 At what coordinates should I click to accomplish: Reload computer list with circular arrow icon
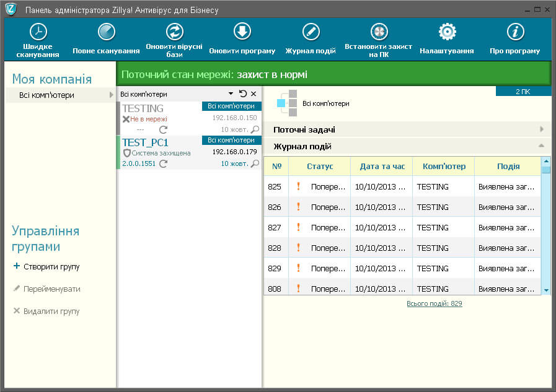click(x=243, y=94)
